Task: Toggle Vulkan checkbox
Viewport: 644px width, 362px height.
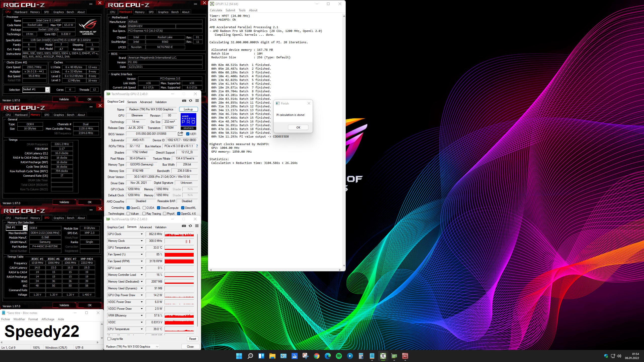Action: 128,214
